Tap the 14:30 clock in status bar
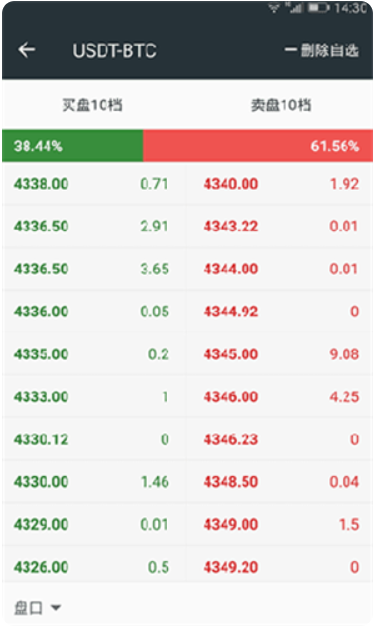The height and width of the screenshot is (628, 378). pos(351,8)
